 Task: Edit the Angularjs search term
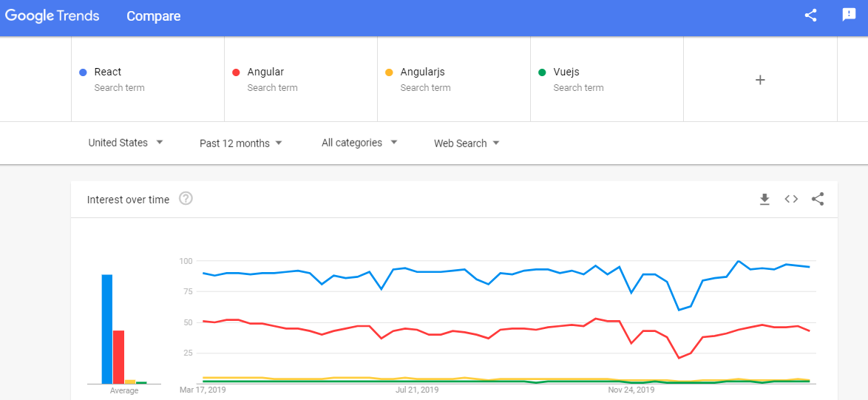pyautogui.click(x=454, y=79)
